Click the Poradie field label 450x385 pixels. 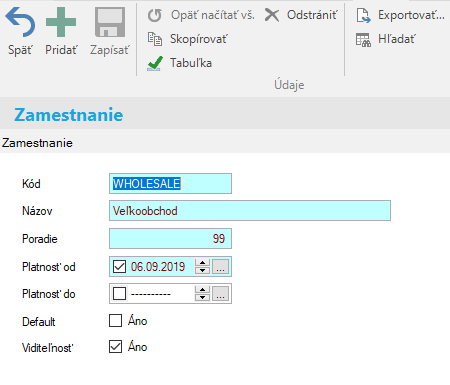tap(40, 239)
